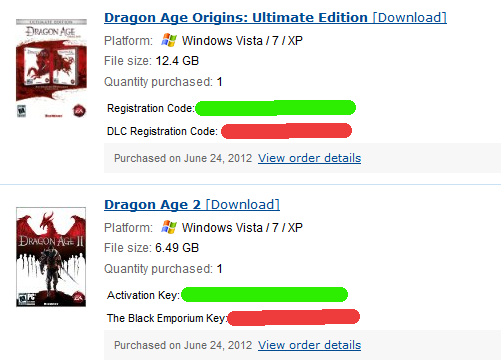The width and height of the screenshot is (501, 364).
Task: Click the red-masked DLC Registration Code
Action: (286, 131)
